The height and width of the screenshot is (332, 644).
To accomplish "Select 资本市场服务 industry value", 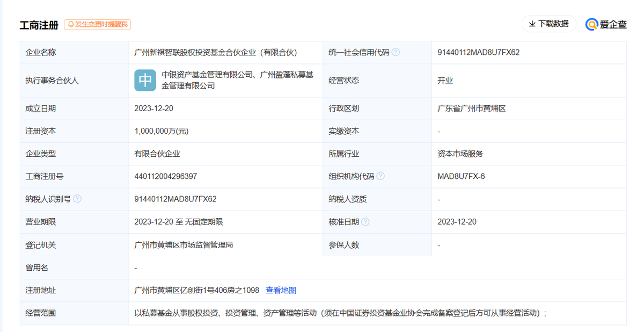I will (460, 154).
